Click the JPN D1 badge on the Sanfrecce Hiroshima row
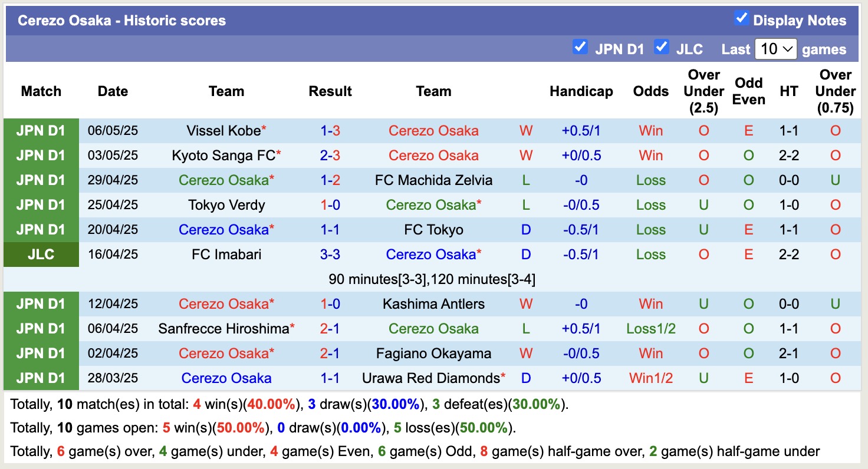 click(41, 328)
